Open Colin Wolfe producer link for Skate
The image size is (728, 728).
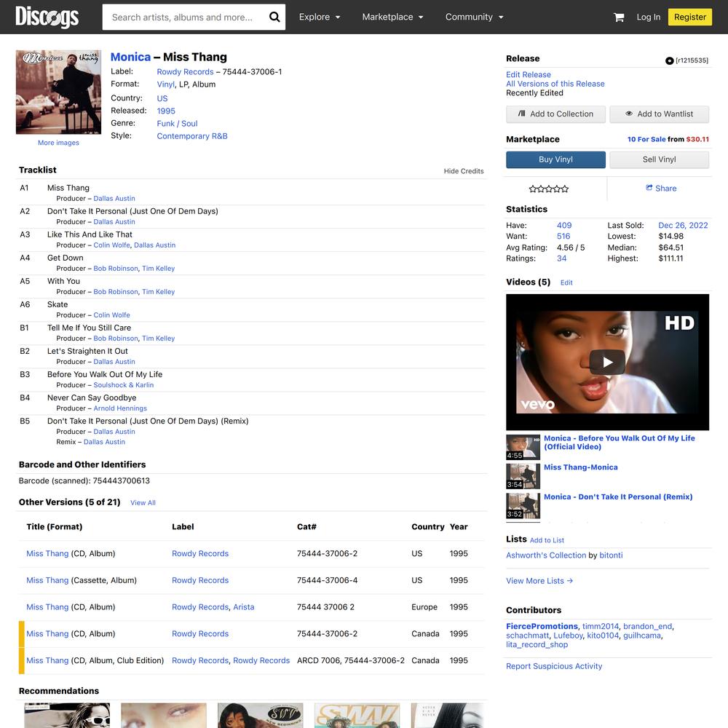(x=112, y=314)
